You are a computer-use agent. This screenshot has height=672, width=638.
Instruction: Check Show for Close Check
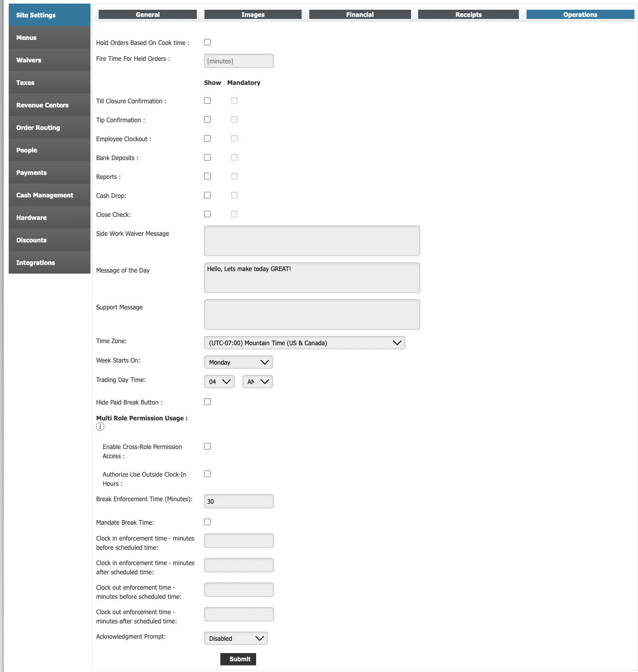coord(207,214)
